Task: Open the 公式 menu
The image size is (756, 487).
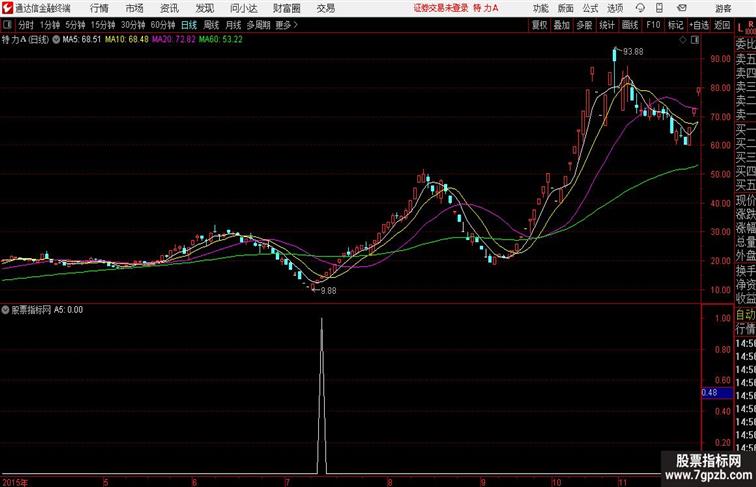Action: (590, 8)
